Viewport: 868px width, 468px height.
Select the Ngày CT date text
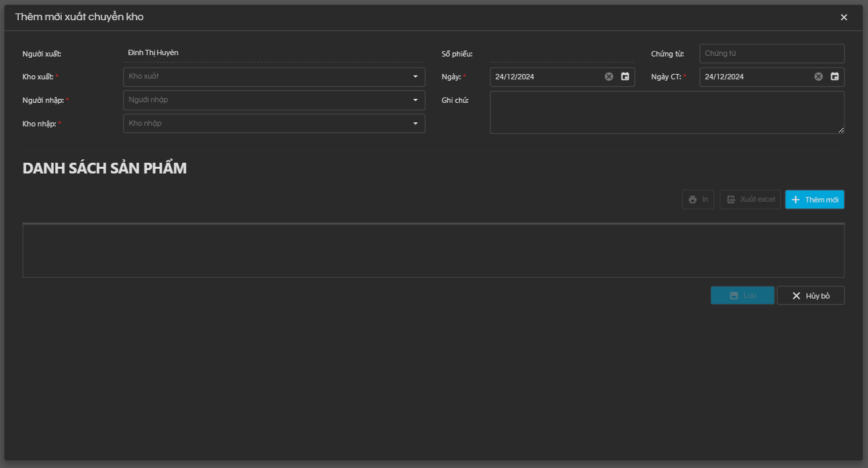pos(724,77)
